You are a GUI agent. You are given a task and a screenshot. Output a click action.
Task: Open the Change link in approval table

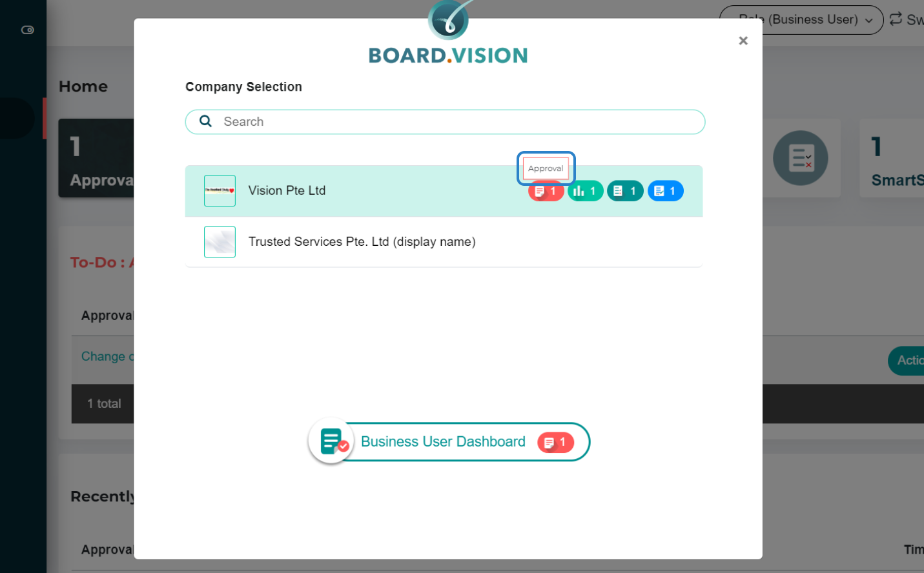[107, 357]
